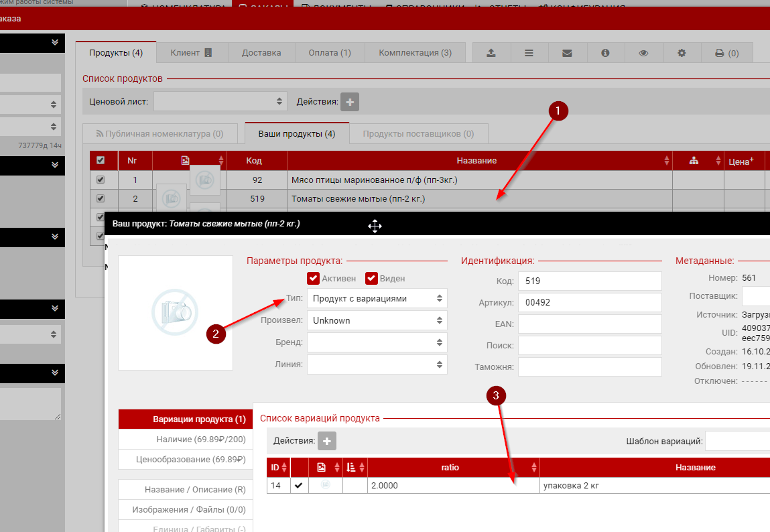
Task: Click the eye preview icon
Action: tap(643, 53)
